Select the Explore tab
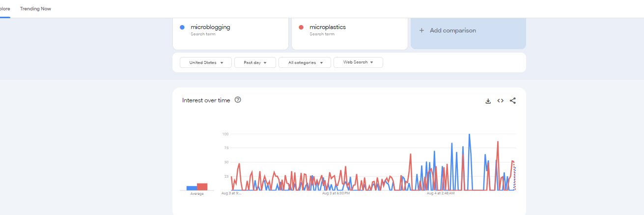Viewport: 644px width, 215px height. pyautogui.click(x=5, y=9)
